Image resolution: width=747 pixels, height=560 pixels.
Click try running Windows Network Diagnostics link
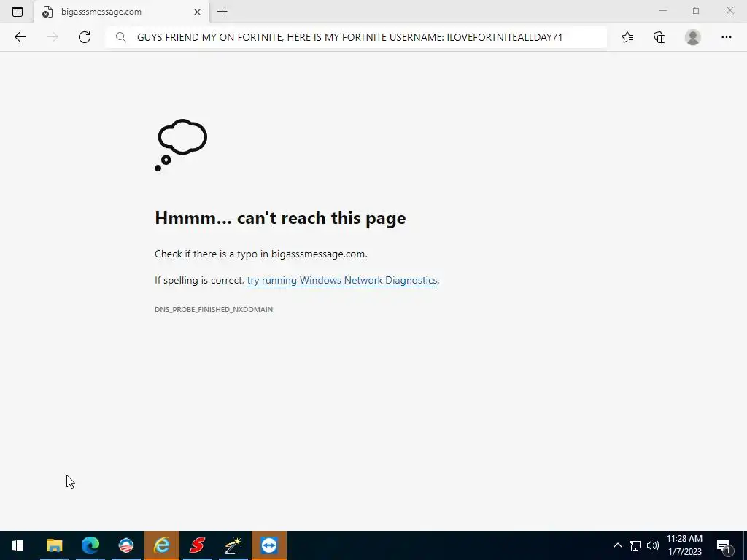point(341,280)
